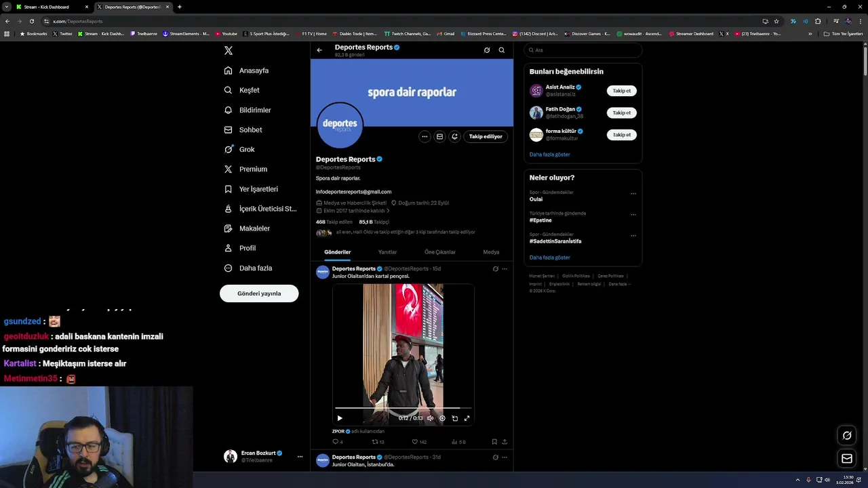Open the Premium page
This screenshot has height=488, width=868.
245,169
